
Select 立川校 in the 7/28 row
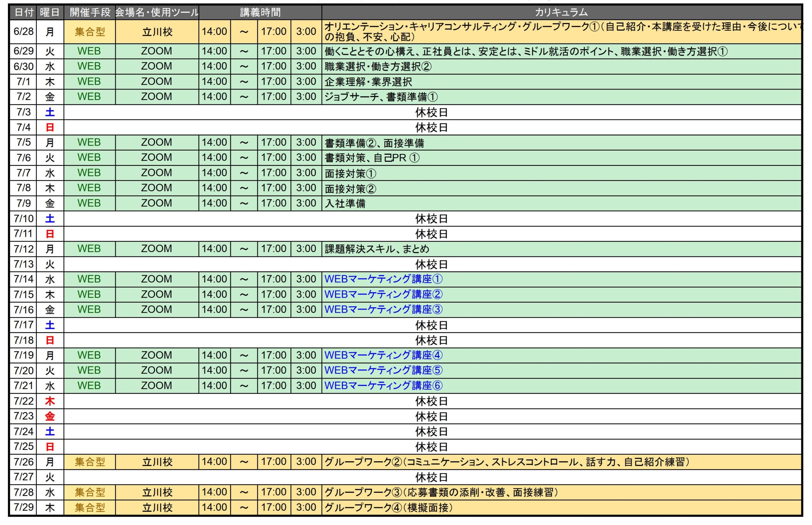coord(157,492)
